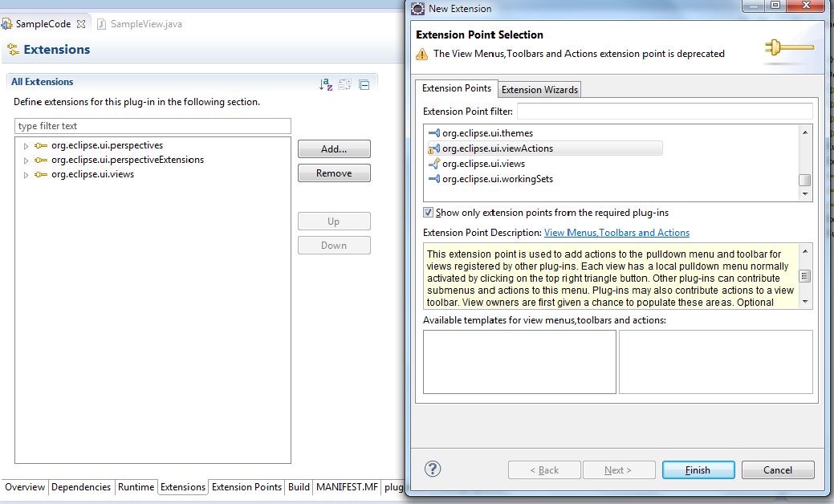Open the Dependencies tab at the bottom
The image size is (834, 504).
(81, 487)
